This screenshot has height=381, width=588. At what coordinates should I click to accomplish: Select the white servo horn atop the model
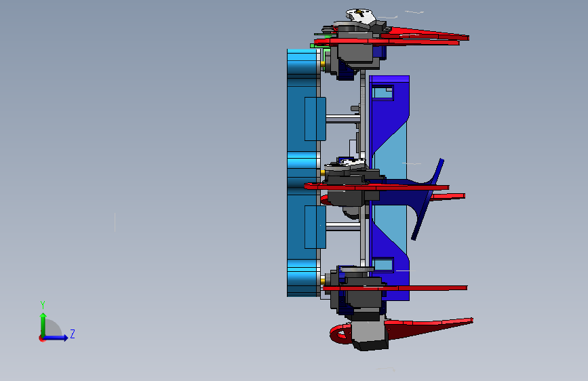361,16
